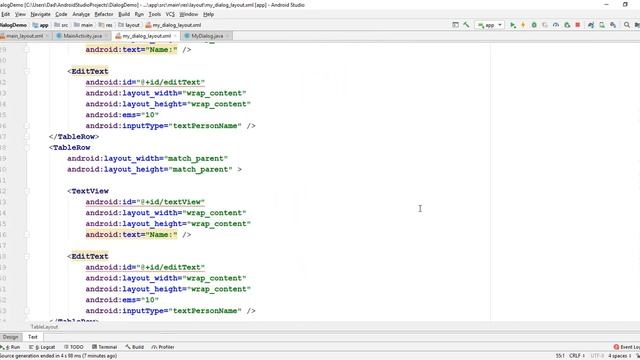640x360 pixels.
Task: Open the Tools menu
Action: click(x=154, y=14)
